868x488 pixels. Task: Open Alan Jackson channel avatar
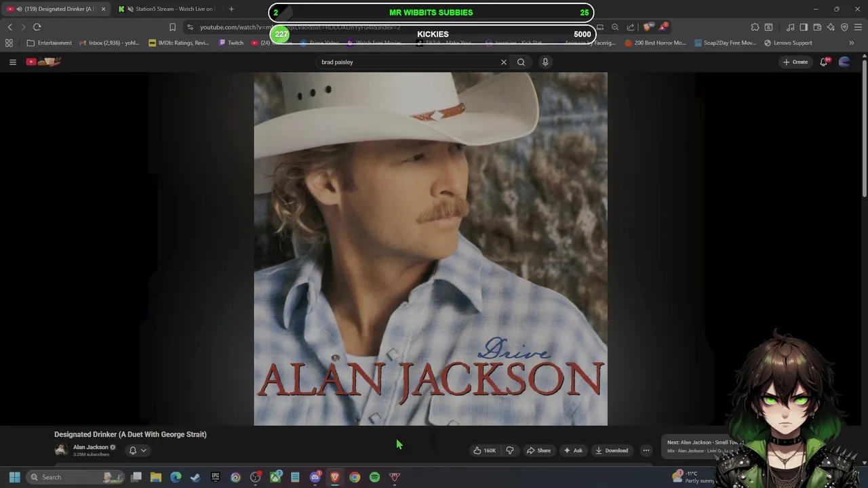click(x=61, y=450)
